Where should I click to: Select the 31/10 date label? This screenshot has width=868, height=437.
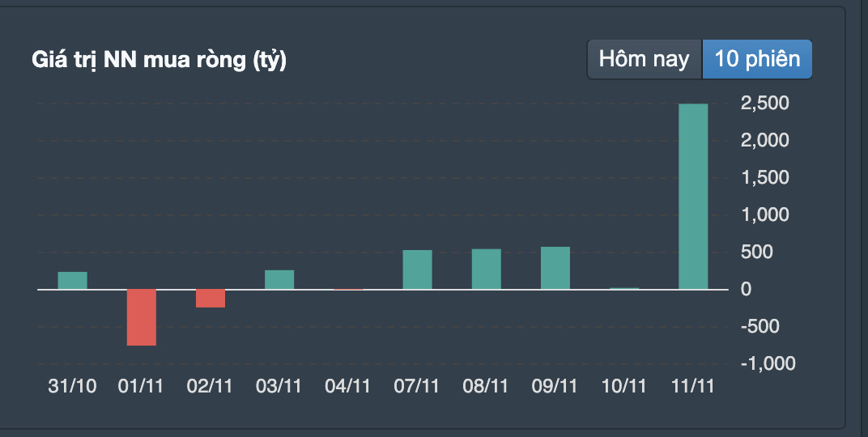pos(73,386)
